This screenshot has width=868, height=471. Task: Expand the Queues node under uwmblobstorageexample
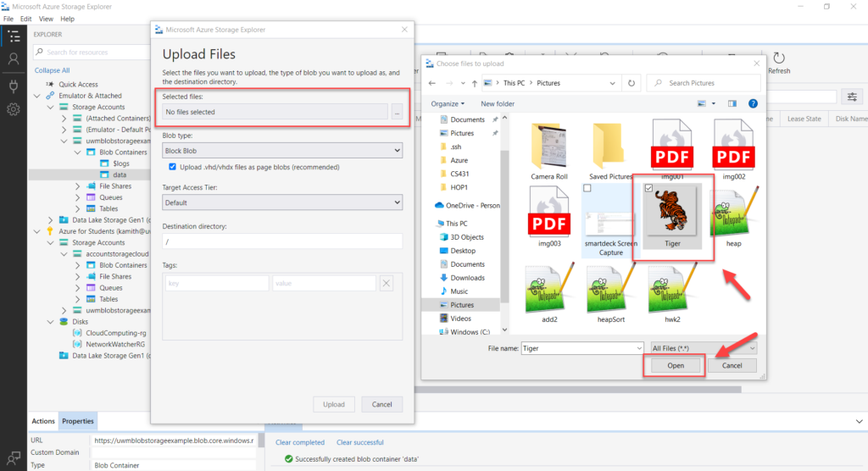(x=77, y=197)
